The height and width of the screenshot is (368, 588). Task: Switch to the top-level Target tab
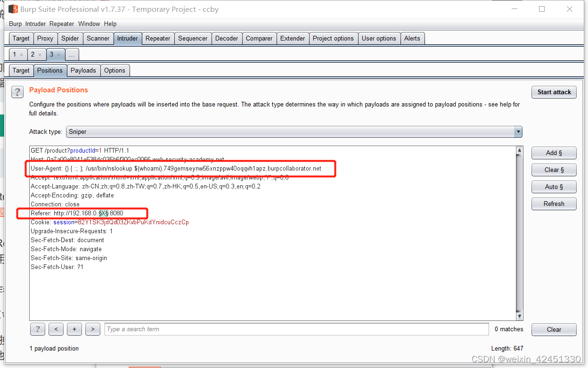click(x=21, y=39)
